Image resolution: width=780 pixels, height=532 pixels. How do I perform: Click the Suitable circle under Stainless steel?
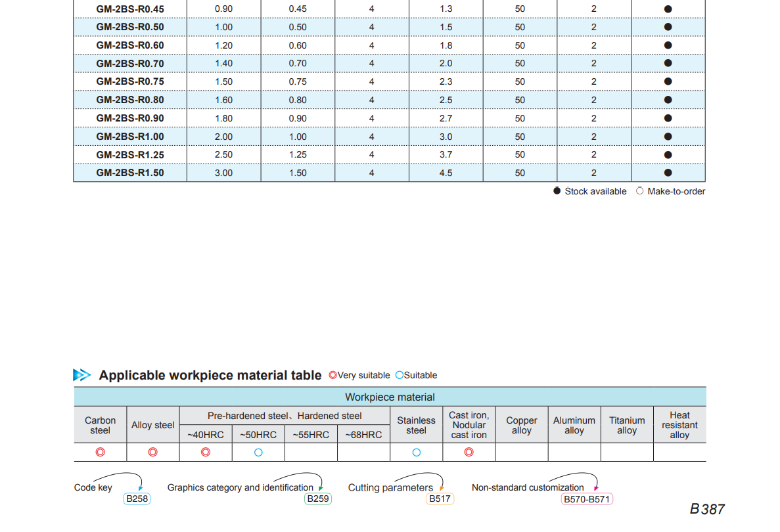point(416,452)
